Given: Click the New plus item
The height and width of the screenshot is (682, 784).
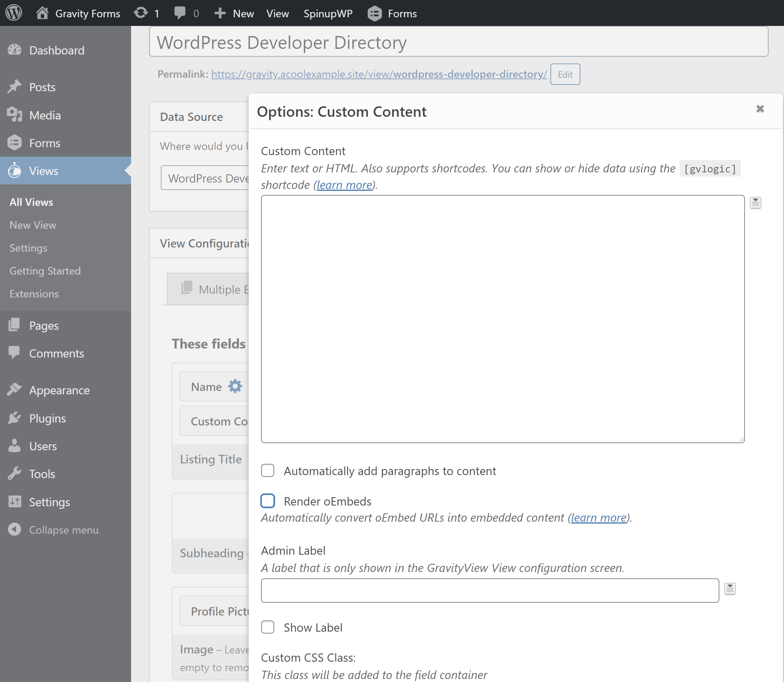Looking at the screenshot, I should click(234, 13).
